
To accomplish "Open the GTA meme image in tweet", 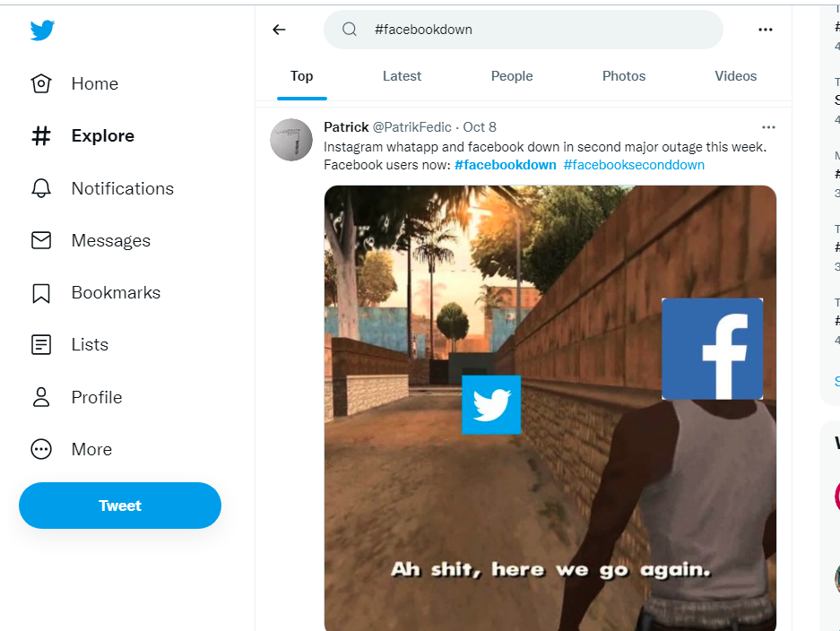I will pyautogui.click(x=550, y=408).
